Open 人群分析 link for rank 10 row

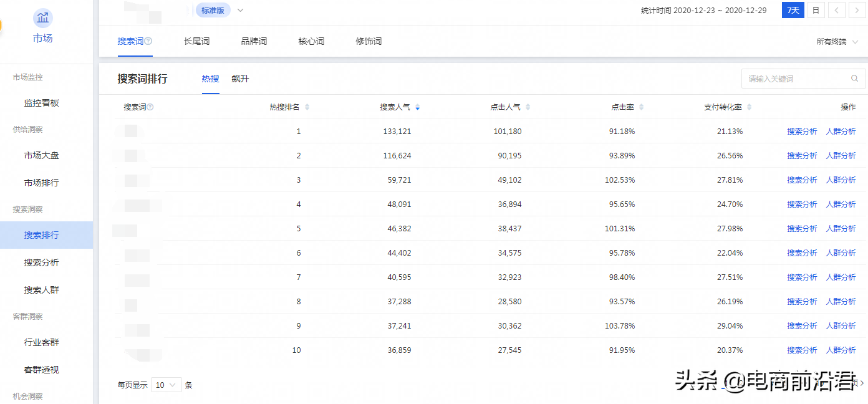[x=841, y=350]
